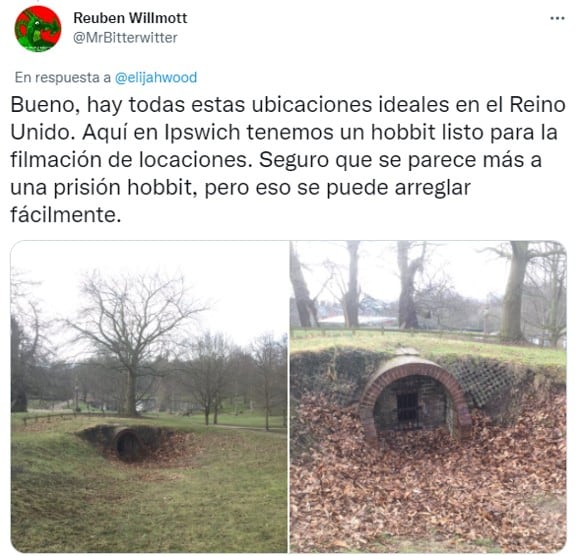The image size is (582, 556).
Task: Click the dark tunnel opening in left photo
Action: (x=127, y=445)
